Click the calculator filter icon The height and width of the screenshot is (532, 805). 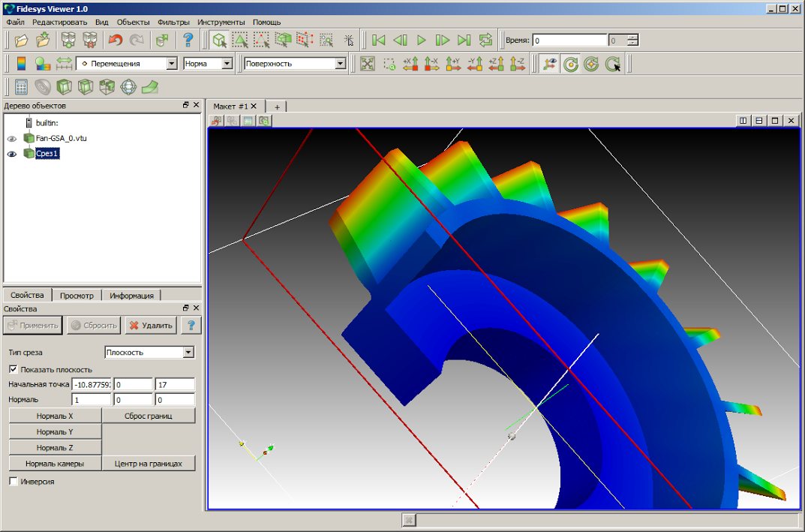[22, 87]
